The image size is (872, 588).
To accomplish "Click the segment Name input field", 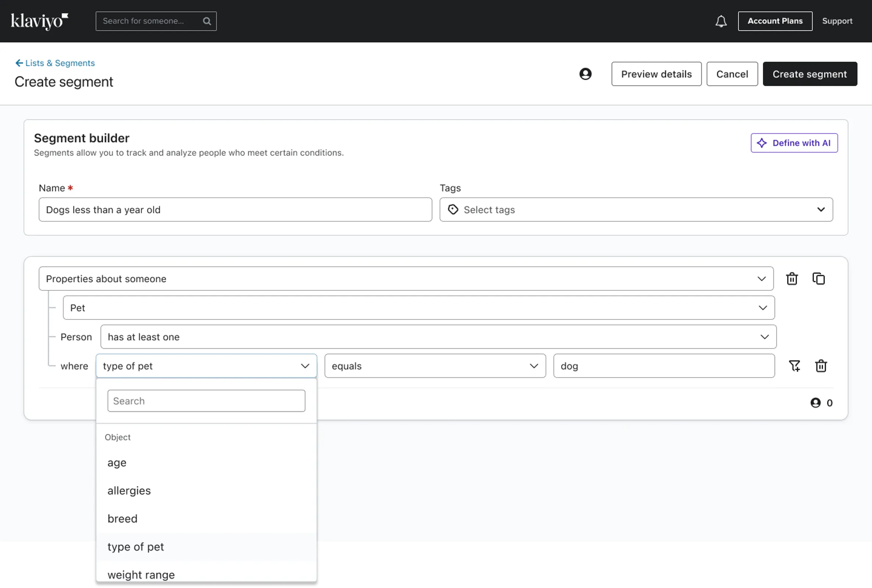I will [235, 209].
